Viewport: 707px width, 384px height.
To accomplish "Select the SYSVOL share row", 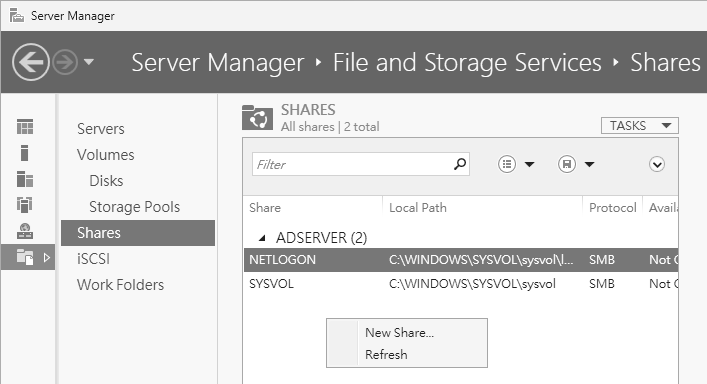I will point(461,284).
